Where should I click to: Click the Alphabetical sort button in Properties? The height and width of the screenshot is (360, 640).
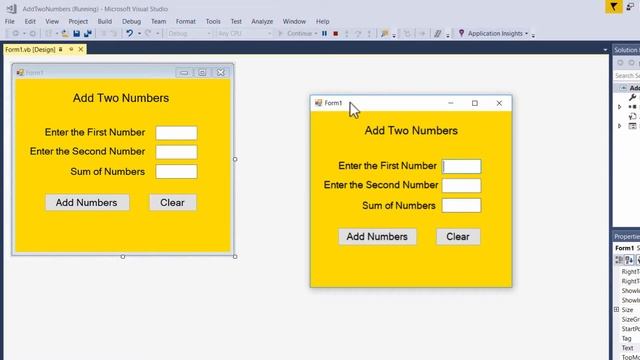629,260
